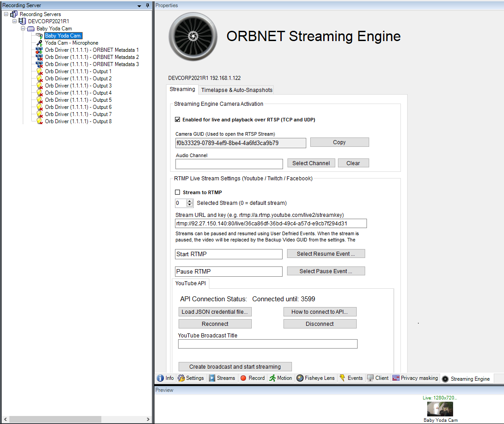Viewport: 504px width, 424px height.
Task: Open the Record tab
Action: [x=253, y=378]
